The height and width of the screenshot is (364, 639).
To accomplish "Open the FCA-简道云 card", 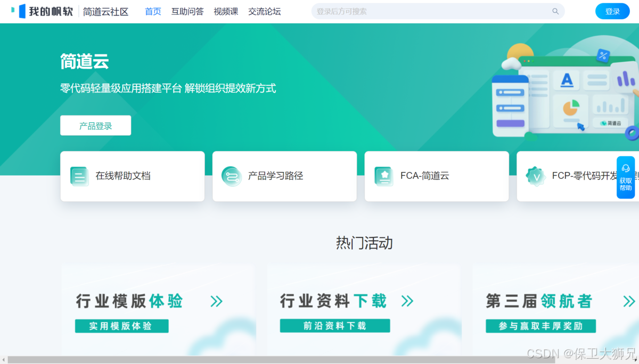I will (x=437, y=176).
